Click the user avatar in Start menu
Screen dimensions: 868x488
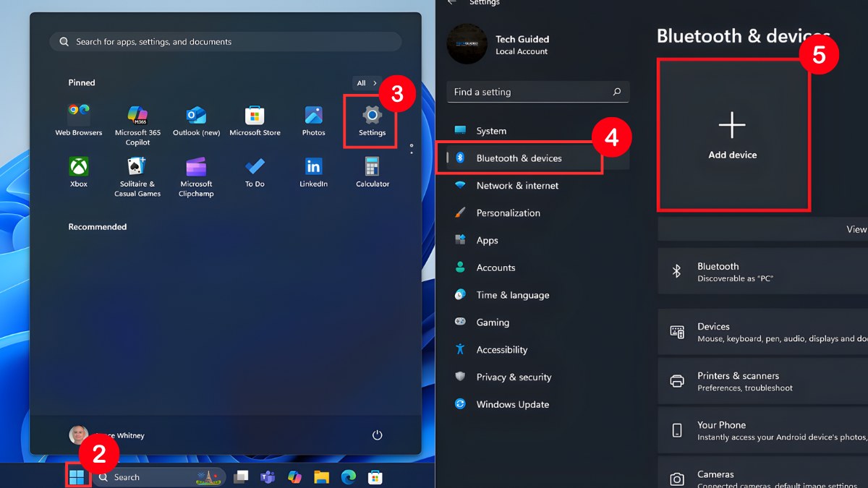(x=79, y=435)
